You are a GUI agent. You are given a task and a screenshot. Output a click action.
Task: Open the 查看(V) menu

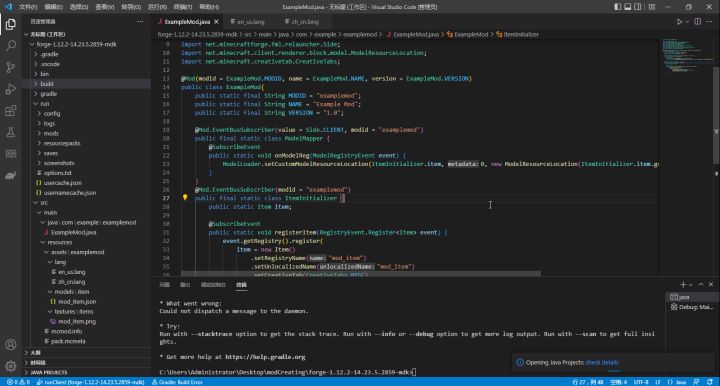pyautogui.click(x=105, y=7)
